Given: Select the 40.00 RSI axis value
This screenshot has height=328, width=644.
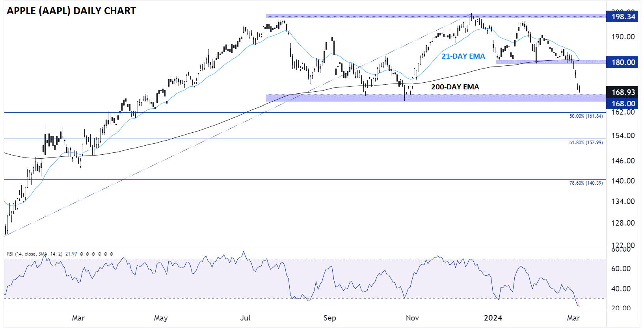Looking at the screenshot, I should [x=621, y=289].
